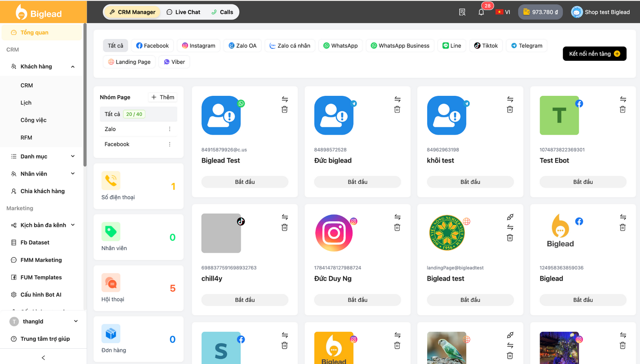Screen dimensions: 640x364
Task: Click the notification bell icon
Action: (x=481, y=12)
